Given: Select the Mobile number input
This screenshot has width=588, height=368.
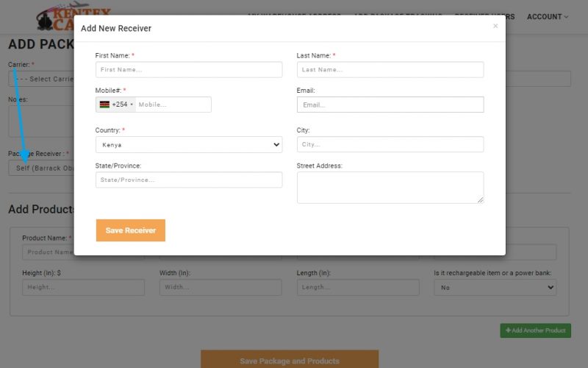Looking at the screenshot, I should coord(173,105).
